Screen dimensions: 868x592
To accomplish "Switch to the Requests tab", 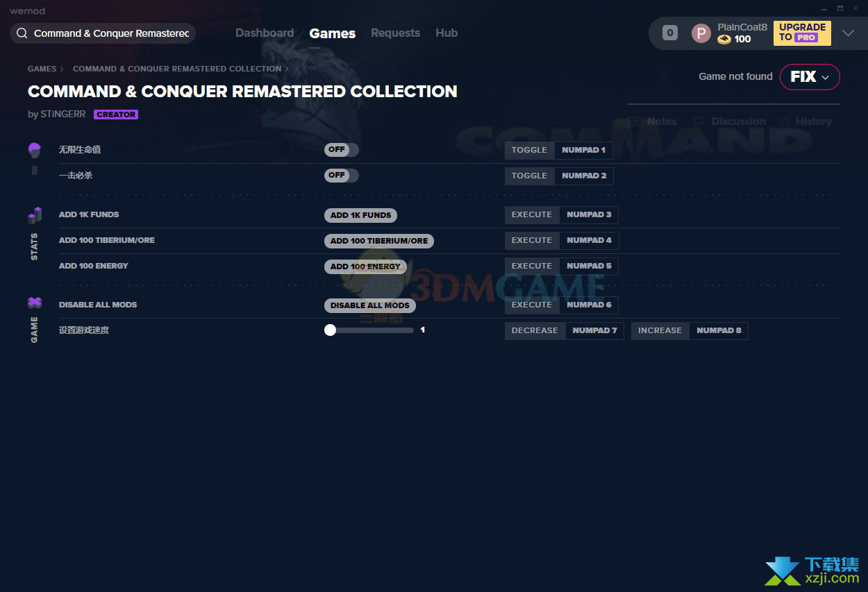I will [395, 33].
